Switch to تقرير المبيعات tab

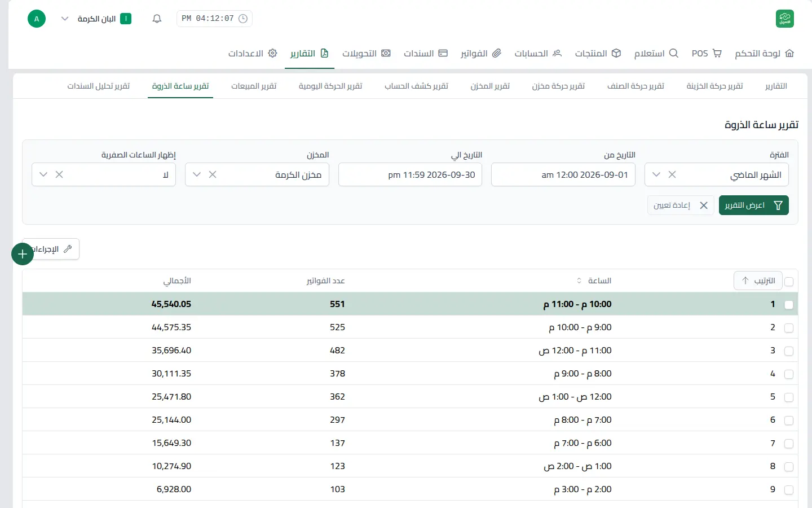point(254,86)
